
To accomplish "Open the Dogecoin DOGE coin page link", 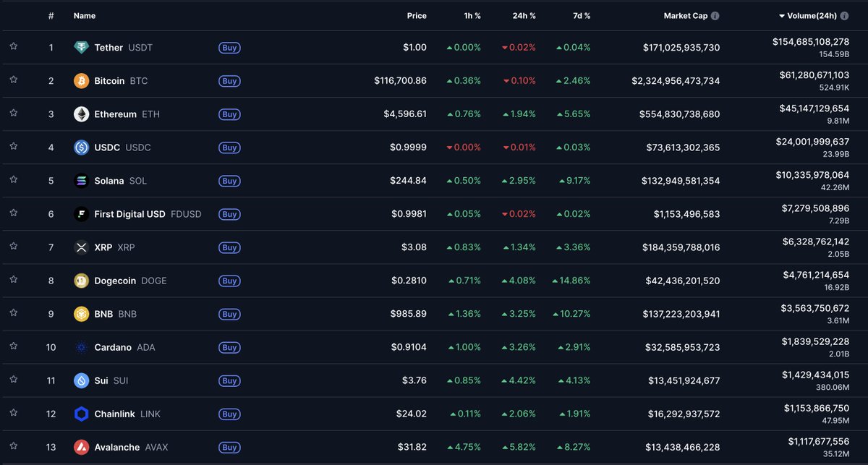I will tap(120, 281).
